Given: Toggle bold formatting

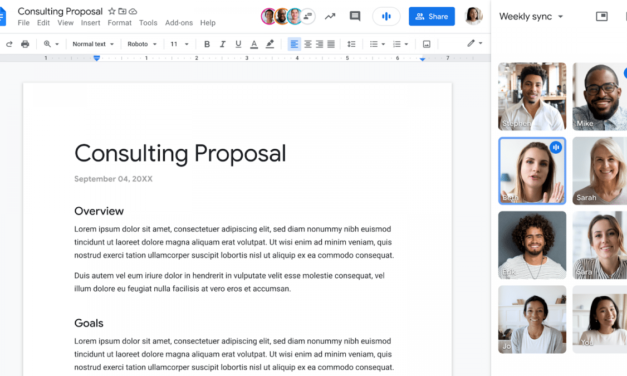Looking at the screenshot, I should pos(207,44).
